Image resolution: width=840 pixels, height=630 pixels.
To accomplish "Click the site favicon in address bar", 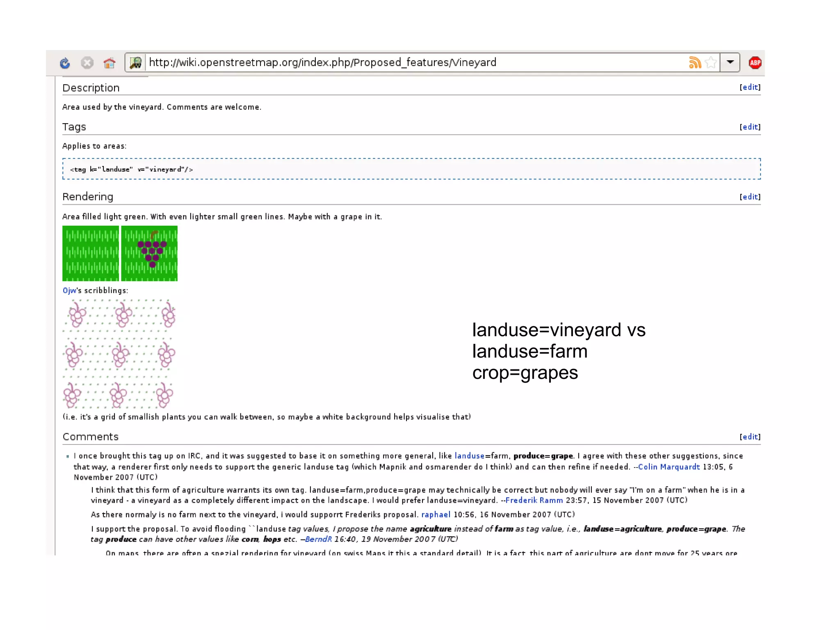I will coord(136,62).
